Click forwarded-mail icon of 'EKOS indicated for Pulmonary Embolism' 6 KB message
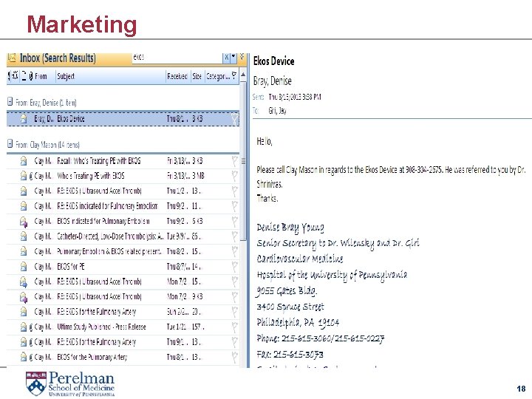Image resolution: width=532 pixels, height=399 pixels. tap(24, 222)
